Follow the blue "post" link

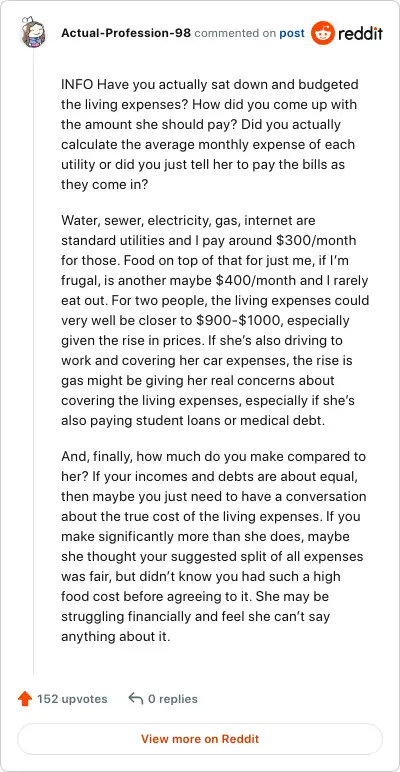pos(292,33)
